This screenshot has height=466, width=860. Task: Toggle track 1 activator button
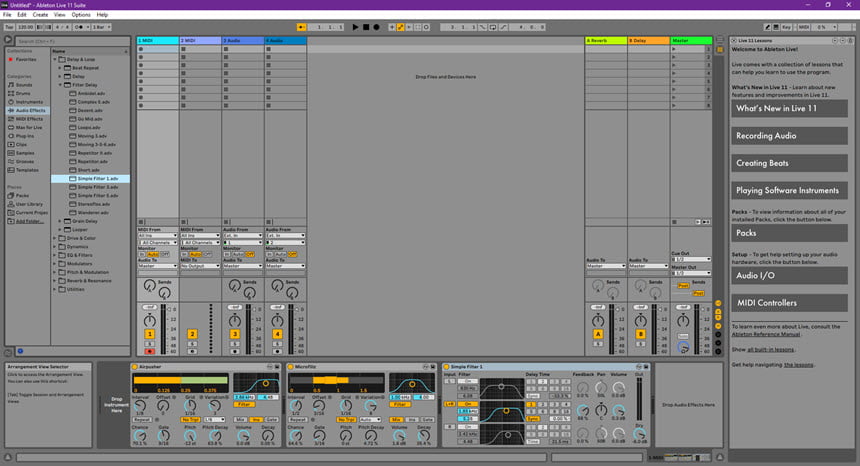[x=149, y=334]
